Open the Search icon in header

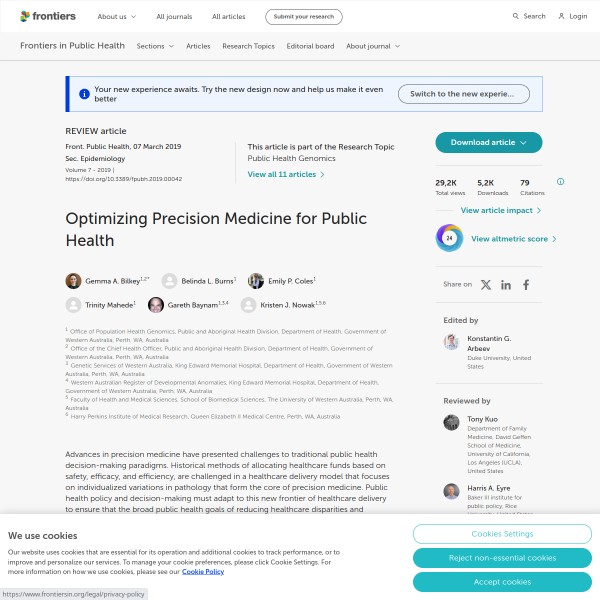[516, 16]
